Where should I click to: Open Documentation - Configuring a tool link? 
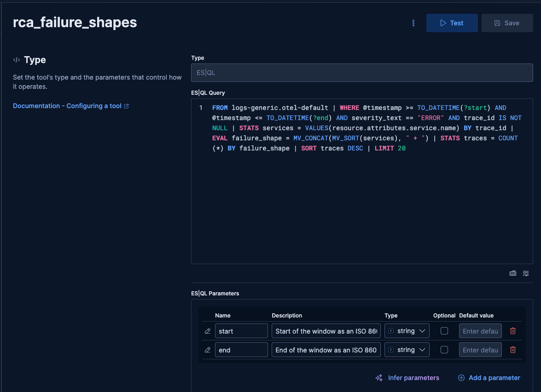[71, 106]
